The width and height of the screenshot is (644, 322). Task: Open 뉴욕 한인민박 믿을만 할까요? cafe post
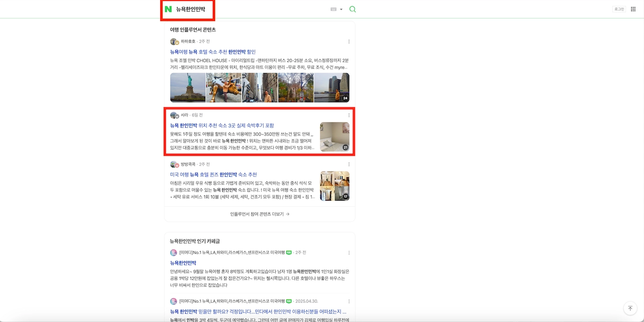point(258,311)
